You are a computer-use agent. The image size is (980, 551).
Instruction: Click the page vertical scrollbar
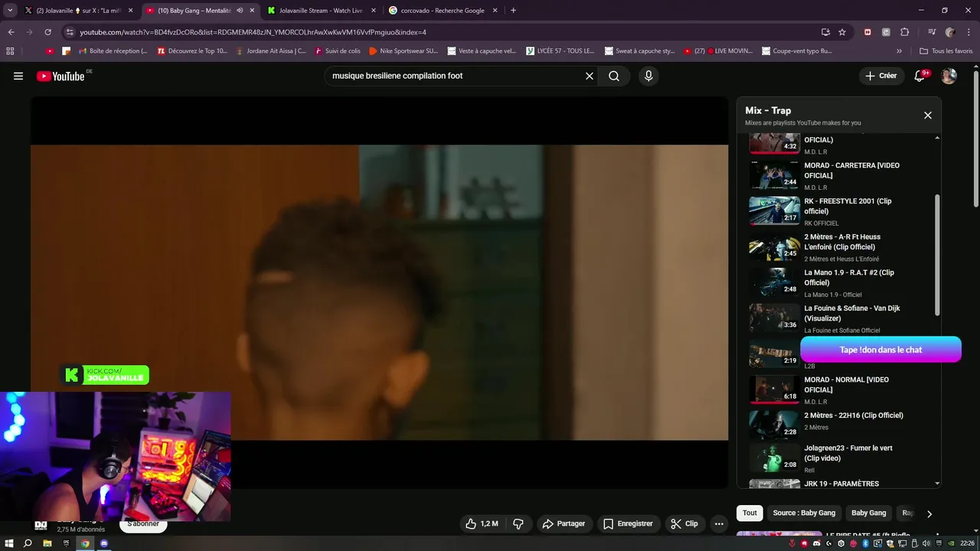point(975,138)
